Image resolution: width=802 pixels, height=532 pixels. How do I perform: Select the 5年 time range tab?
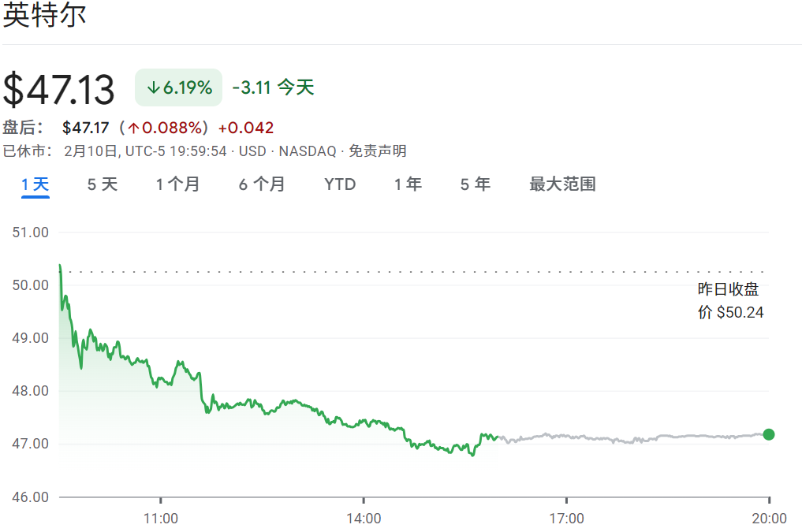(x=474, y=184)
